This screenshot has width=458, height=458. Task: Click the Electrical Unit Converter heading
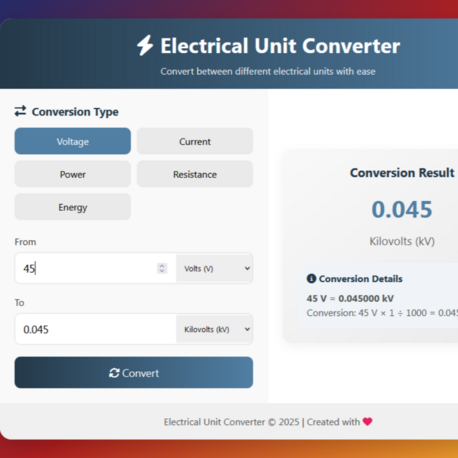(280, 46)
